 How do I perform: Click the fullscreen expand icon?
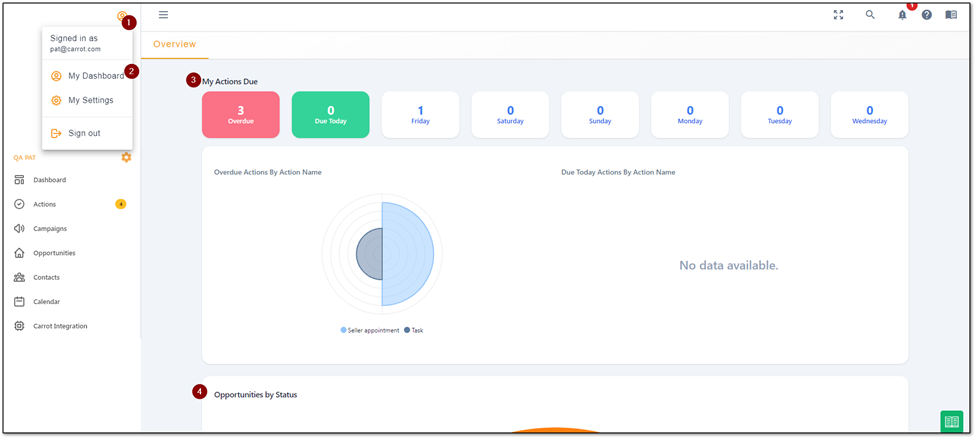[x=838, y=15]
